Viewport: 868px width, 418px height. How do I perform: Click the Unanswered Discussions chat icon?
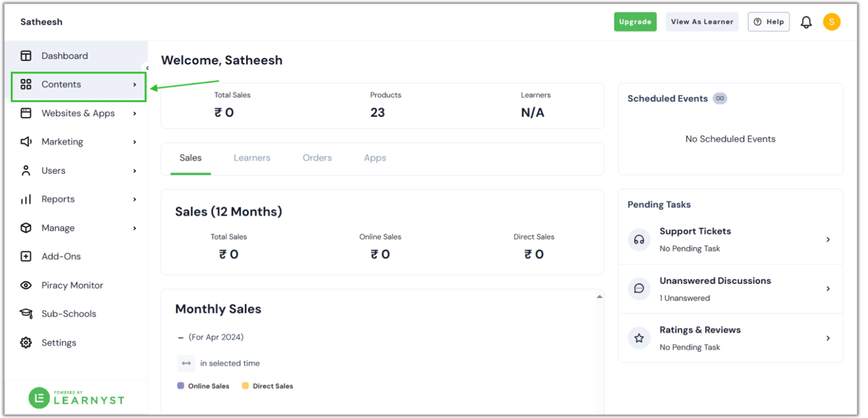tap(639, 289)
